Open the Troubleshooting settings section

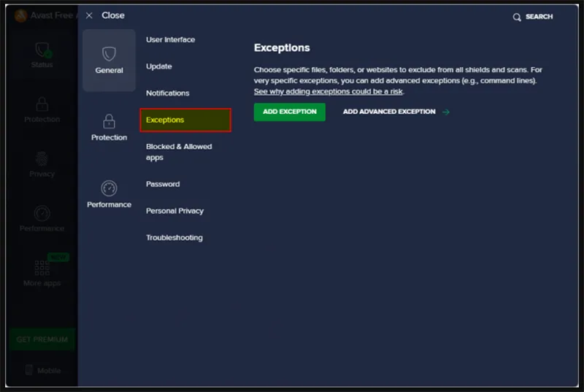tap(174, 238)
